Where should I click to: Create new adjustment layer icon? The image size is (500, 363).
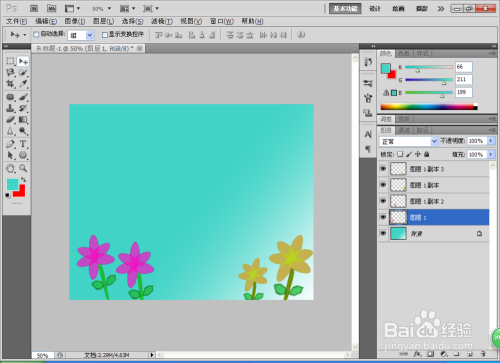[x=444, y=354]
